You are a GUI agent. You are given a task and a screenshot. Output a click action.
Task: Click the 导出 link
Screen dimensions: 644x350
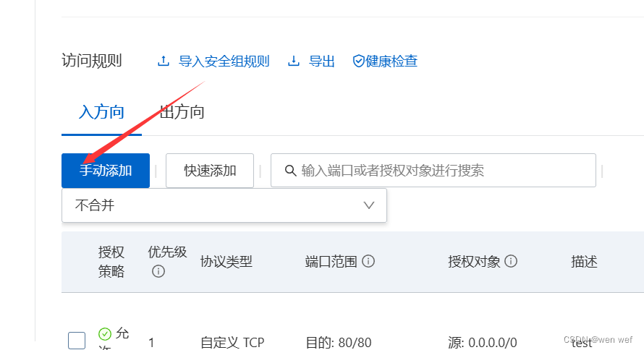point(321,61)
